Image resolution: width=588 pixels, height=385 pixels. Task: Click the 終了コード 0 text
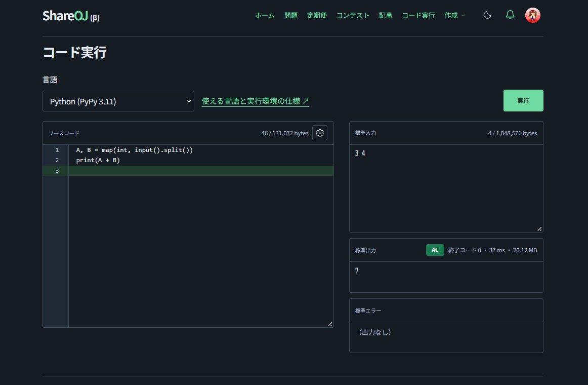pyautogui.click(x=464, y=250)
